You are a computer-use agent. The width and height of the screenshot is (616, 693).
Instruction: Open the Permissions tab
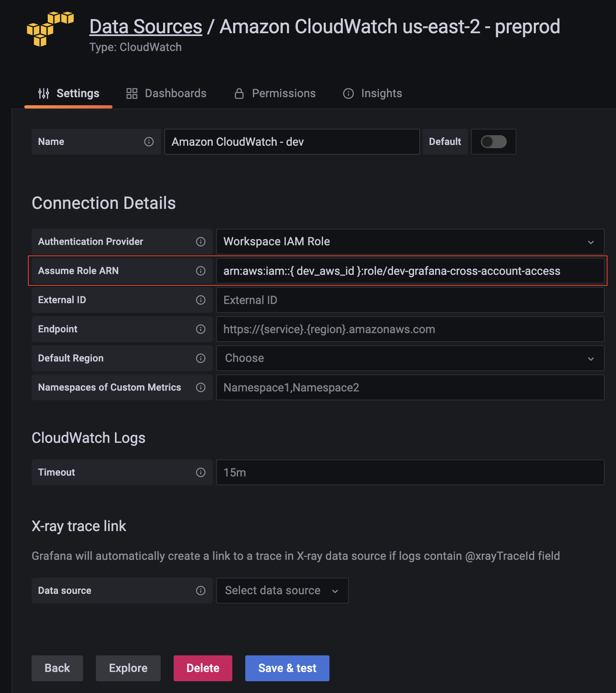pyautogui.click(x=275, y=94)
